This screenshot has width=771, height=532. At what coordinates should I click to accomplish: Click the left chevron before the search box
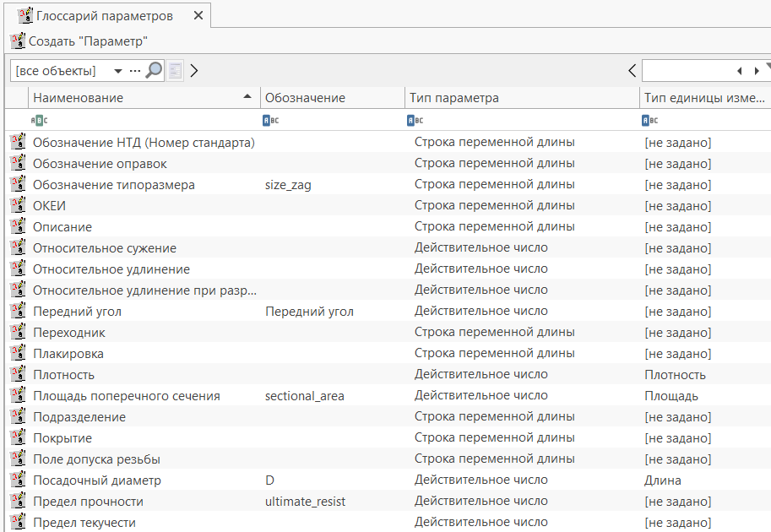point(632,71)
